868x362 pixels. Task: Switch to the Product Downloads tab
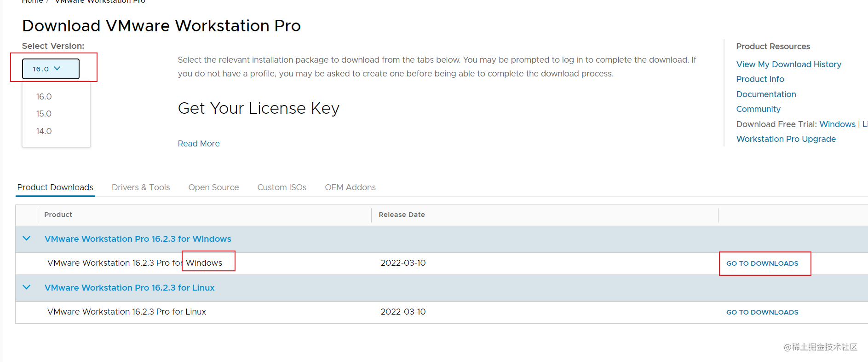pos(55,187)
